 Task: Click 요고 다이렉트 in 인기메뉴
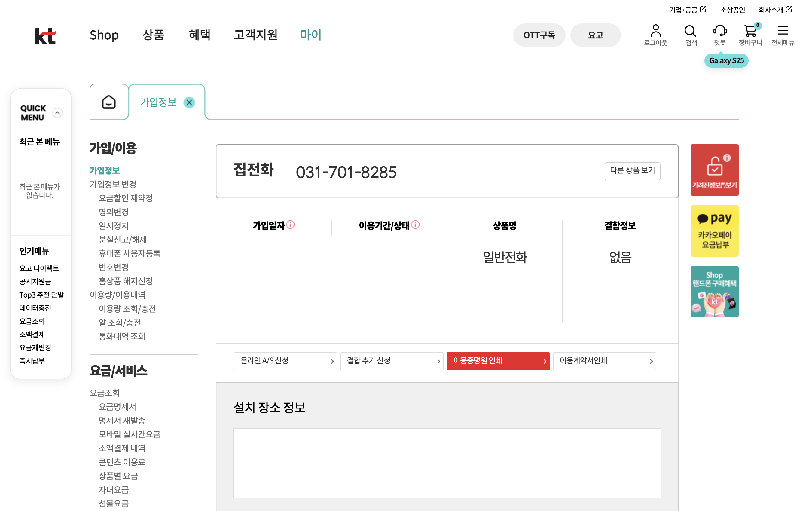point(39,268)
